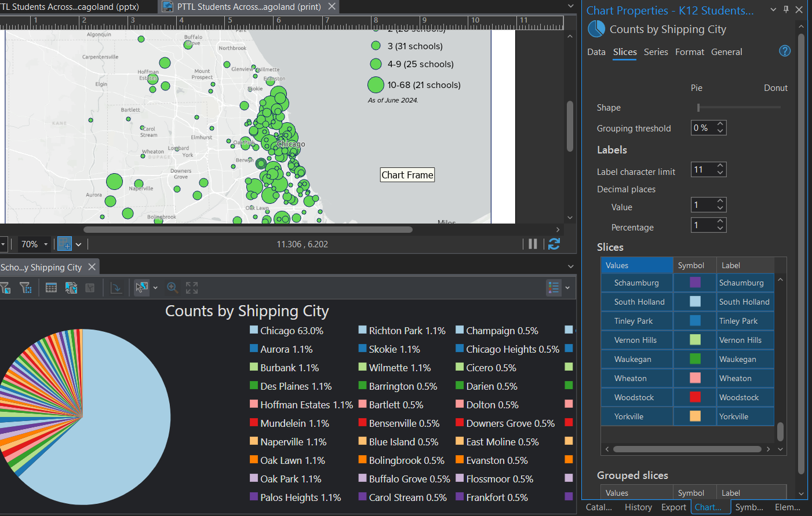Activate the chart zoom magnifier tool
This screenshot has width=812, height=516.
pyautogui.click(x=172, y=287)
